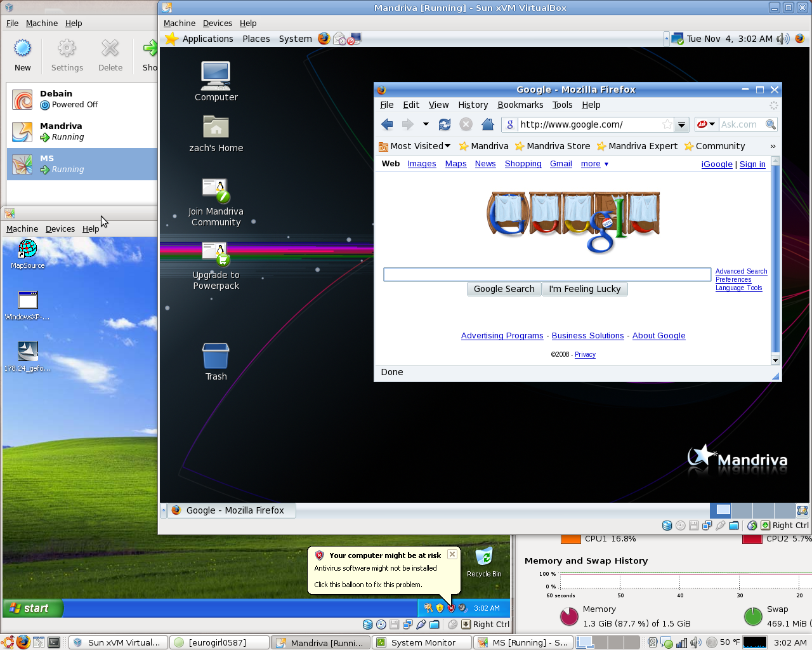The width and height of the screenshot is (812, 650).
Task: Click Mandriva Store bookmark
Action: click(x=552, y=146)
